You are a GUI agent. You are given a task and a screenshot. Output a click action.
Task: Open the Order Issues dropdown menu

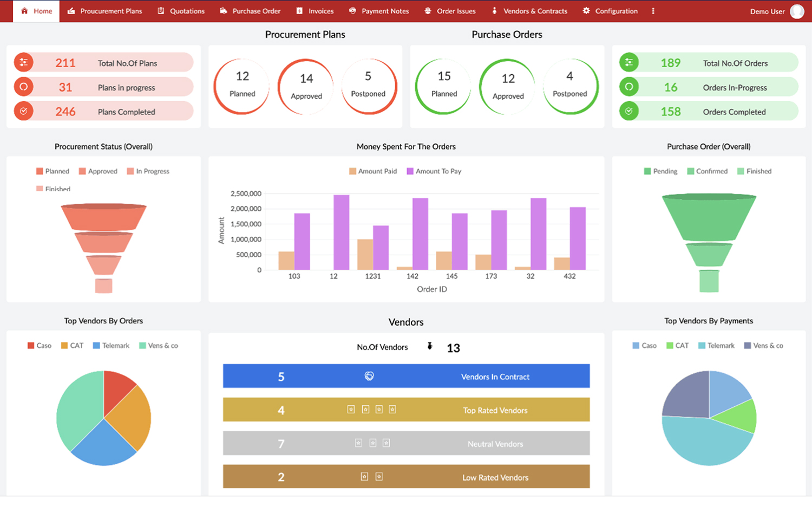450,11
